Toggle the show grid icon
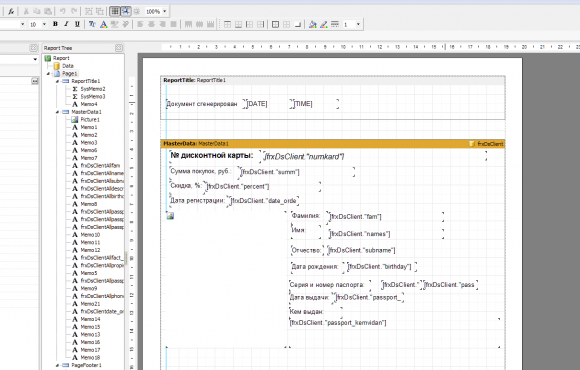580x370 pixels. [115, 11]
